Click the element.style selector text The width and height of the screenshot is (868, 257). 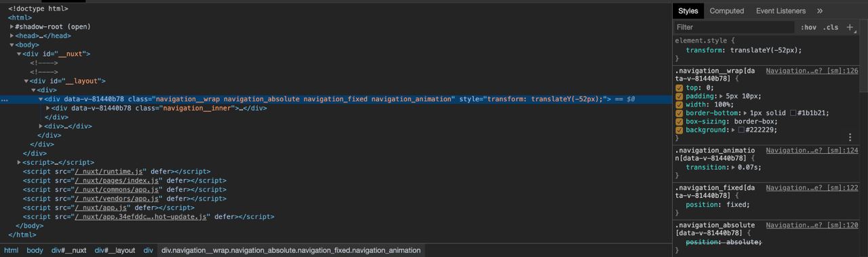(701, 41)
